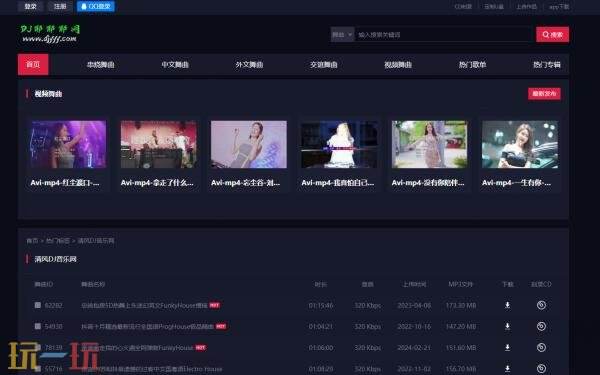Click upload date 2023-04-08

414,305
